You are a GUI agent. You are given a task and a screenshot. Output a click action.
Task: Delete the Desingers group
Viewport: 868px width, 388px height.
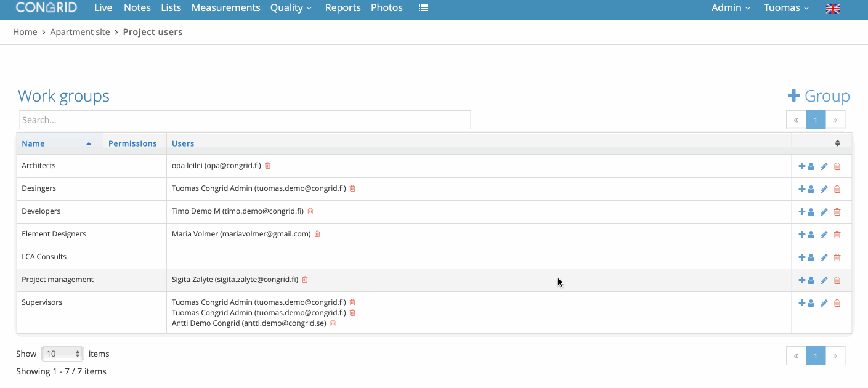(x=837, y=189)
